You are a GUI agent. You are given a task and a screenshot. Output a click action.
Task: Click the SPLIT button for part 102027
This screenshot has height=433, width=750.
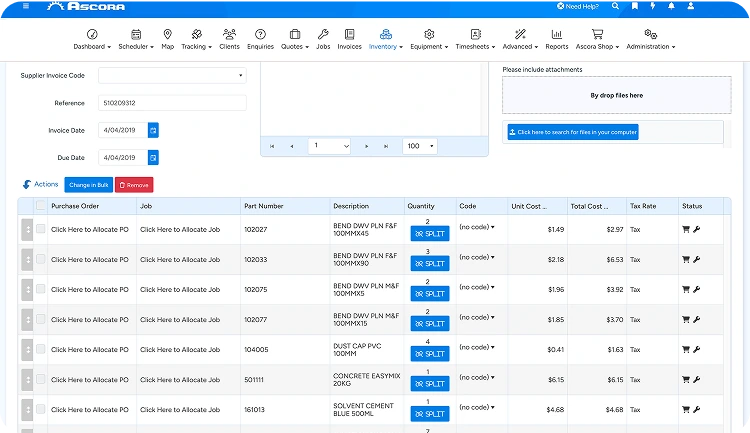click(430, 233)
